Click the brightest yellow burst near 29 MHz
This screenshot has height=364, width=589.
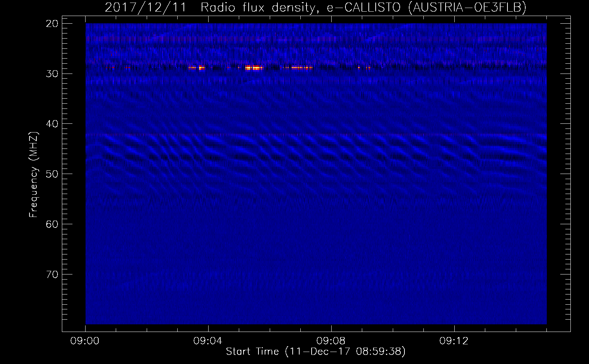pyautogui.click(x=253, y=68)
